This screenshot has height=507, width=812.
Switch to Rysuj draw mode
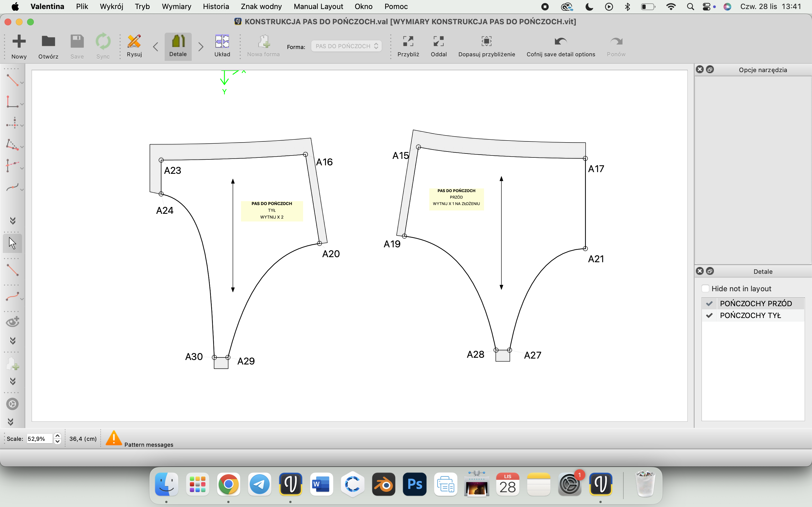click(x=134, y=42)
